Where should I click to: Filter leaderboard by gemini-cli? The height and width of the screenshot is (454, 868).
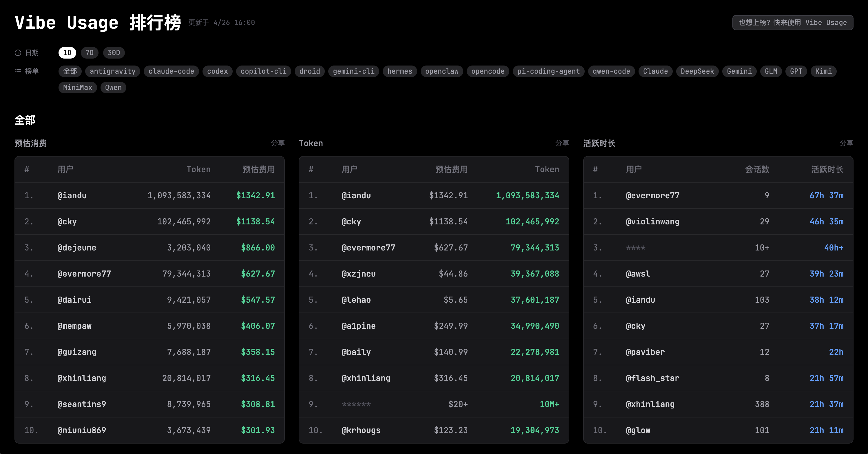(x=353, y=71)
